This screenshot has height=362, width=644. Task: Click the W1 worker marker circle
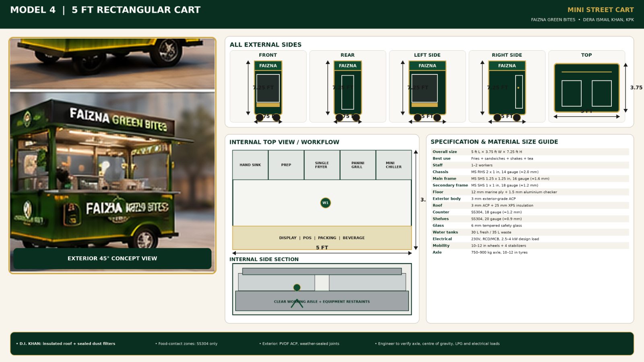pyautogui.click(x=325, y=203)
